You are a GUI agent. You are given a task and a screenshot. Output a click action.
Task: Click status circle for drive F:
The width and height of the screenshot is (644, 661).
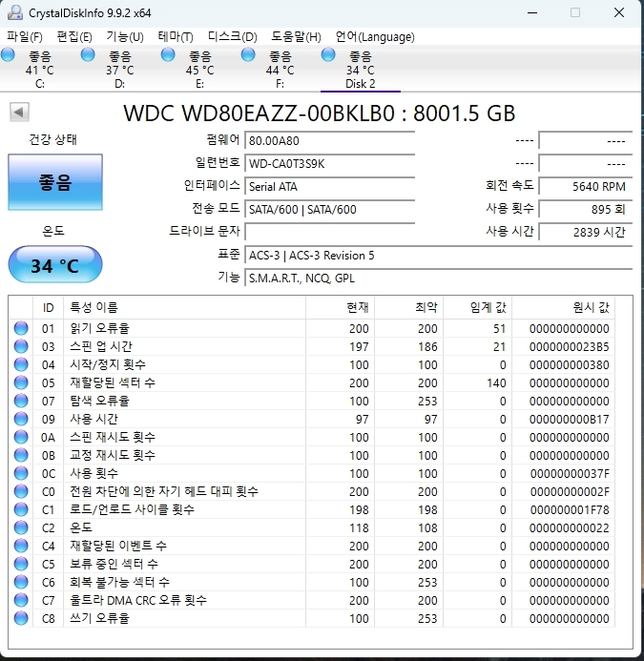[x=248, y=54]
